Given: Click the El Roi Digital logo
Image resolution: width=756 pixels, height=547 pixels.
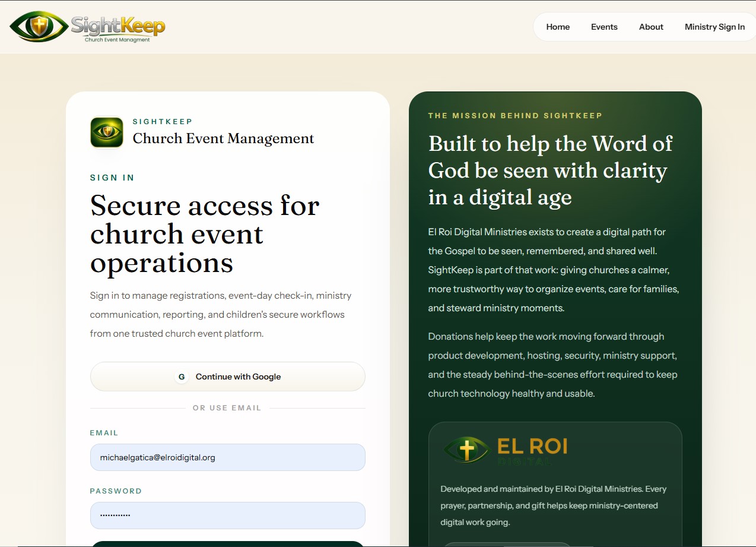Looking at the screenshot, I should (506, 450).
